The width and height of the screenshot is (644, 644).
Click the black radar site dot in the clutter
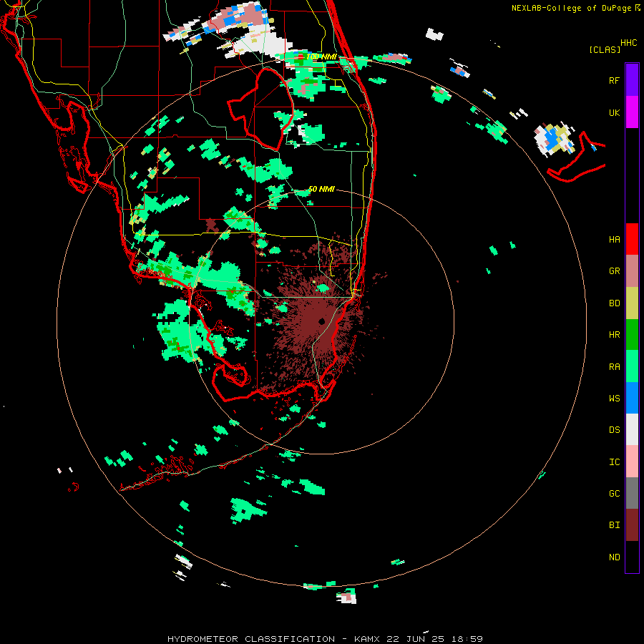321,321
